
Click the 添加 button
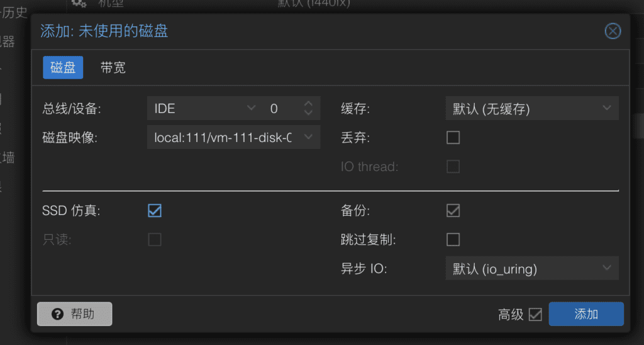586,314
